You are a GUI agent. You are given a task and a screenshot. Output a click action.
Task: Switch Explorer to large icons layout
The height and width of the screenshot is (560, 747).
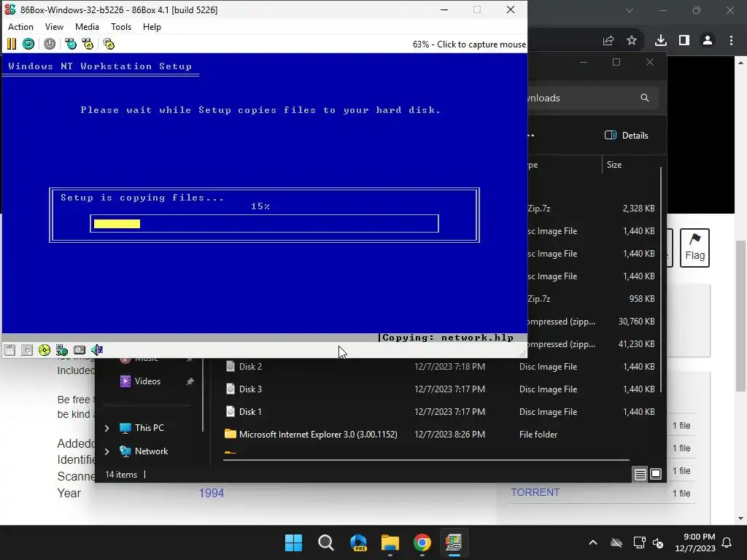656,474
